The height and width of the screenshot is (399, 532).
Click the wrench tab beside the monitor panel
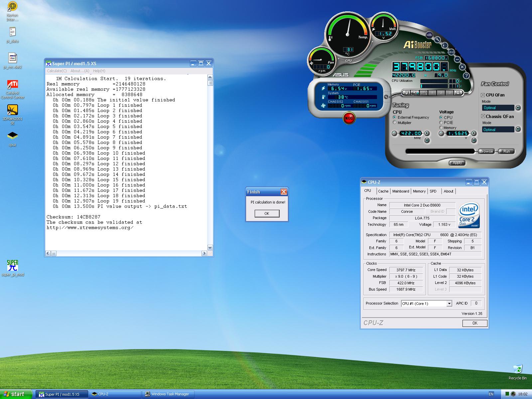pyautogui.click(x=386, y=97)
